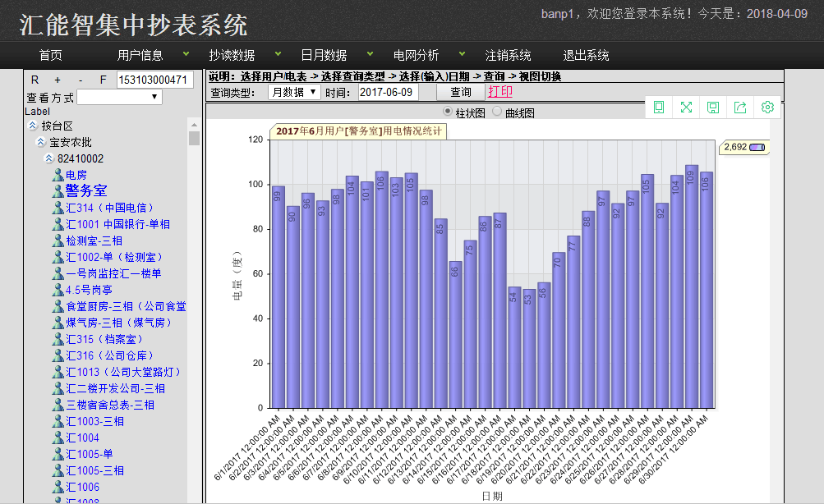The image size is (824, 504).
Task: Select the 曲线图 line chart radio
Action: [x=497, y=112]
